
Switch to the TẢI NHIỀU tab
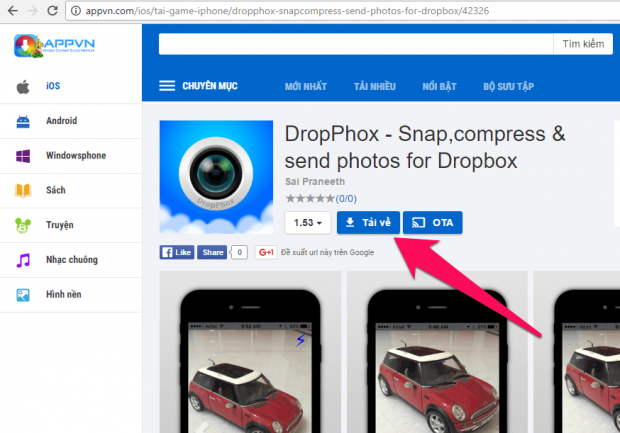(374, 86)
